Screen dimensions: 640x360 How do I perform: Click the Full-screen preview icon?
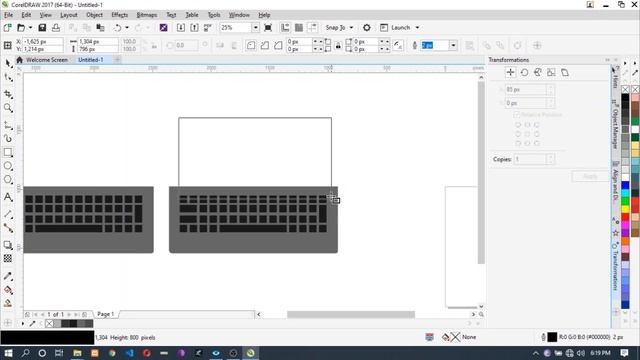tap(268, 27)
